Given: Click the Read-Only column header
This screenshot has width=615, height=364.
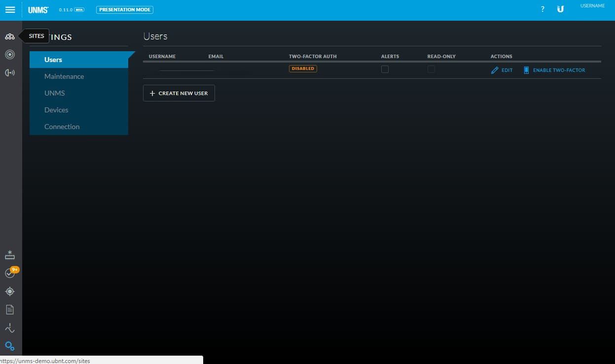Looking at the screenshot, I should [x=441, y=57].
